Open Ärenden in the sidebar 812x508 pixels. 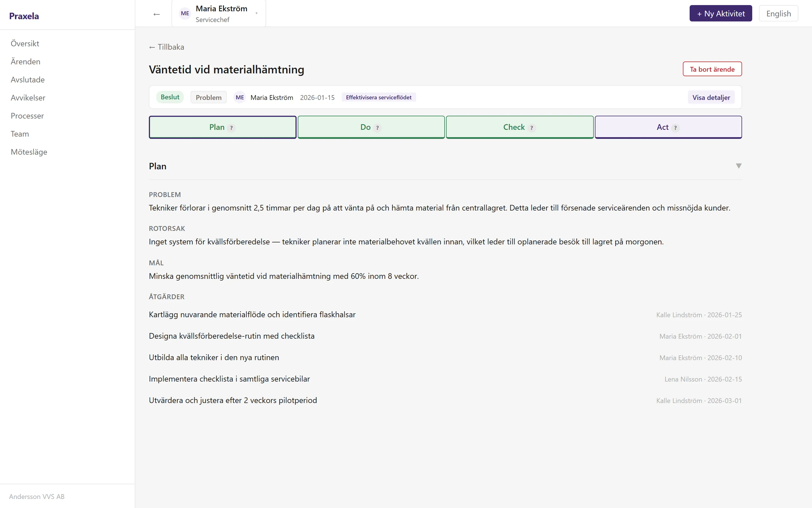click(25, 62)
